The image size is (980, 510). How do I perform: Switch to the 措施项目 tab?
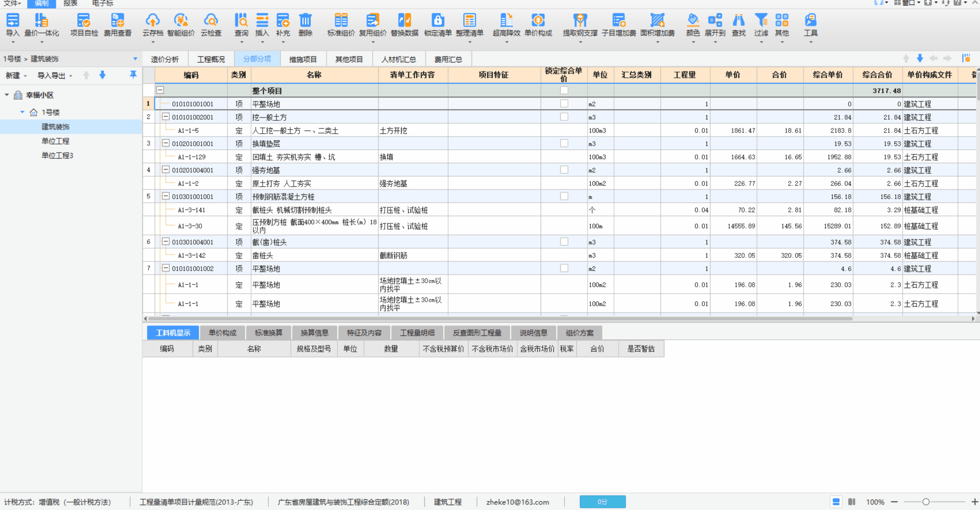tap(303, 59)
